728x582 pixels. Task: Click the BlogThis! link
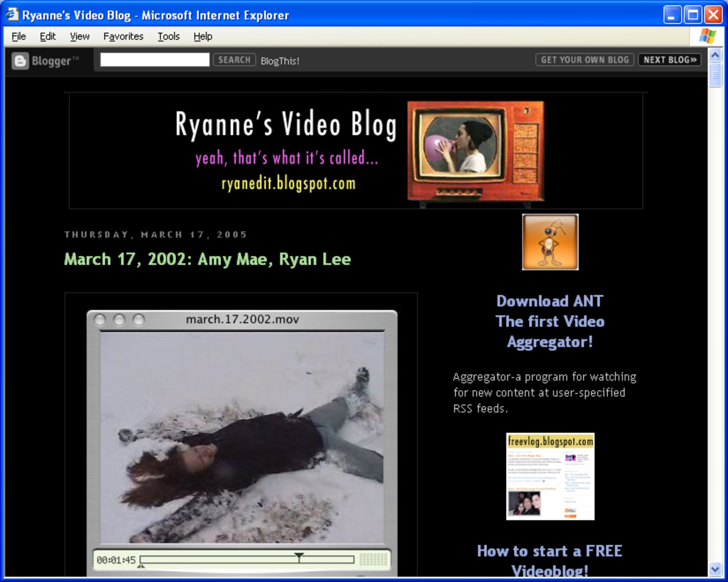[x=280, y=61]
